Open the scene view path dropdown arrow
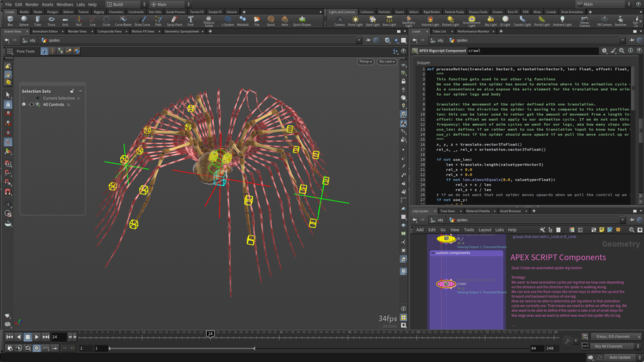Viewport: 644px width, 362px height. click(358, 40)
